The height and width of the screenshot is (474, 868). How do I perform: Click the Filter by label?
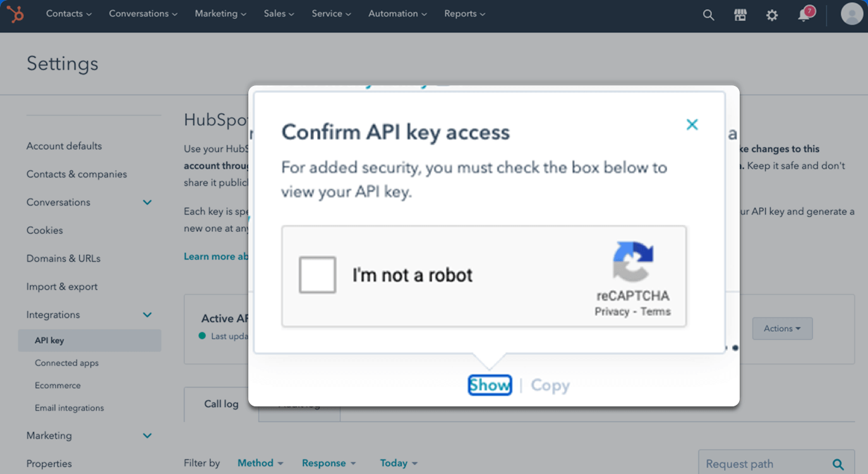202,463
